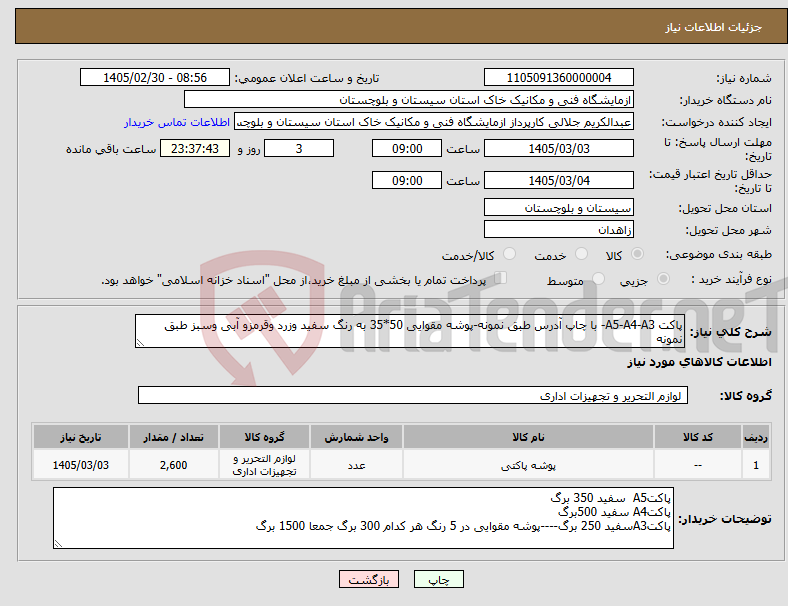Click delivery city field زاهدان

[x=558, y=230]
